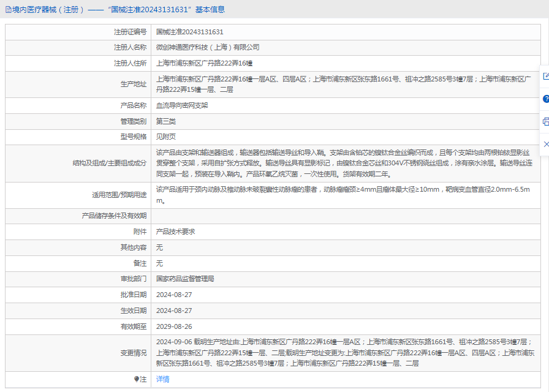
Task: Select the value 产品技术要求
Action: [175, 232]
